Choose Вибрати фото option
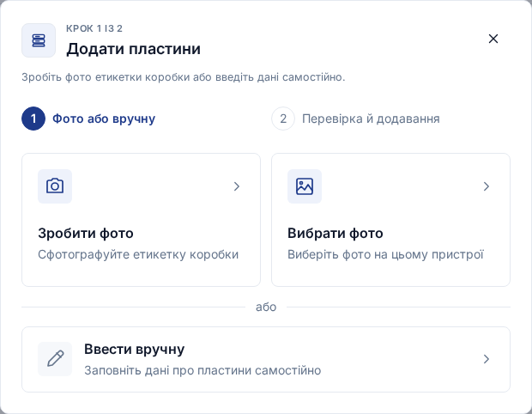This screenshot has height=414, width=532. tap(391, 220)
